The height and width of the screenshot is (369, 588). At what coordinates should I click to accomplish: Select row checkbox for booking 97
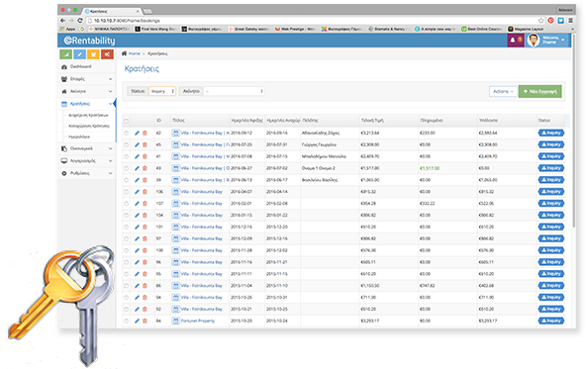coord(127,238)
